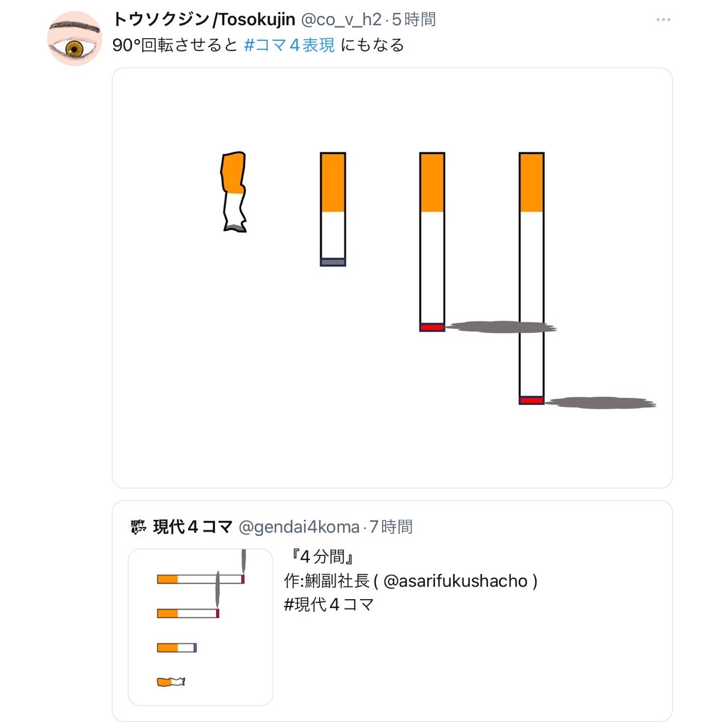Open the tweet's three-dot more menu
The width and height of the screenshot is (728, 727).
(x=663, y=20)
